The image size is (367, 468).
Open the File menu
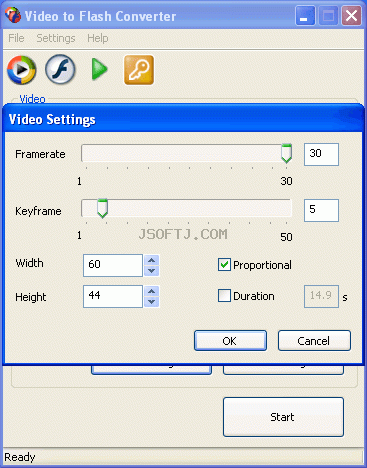tap(16, 38)
